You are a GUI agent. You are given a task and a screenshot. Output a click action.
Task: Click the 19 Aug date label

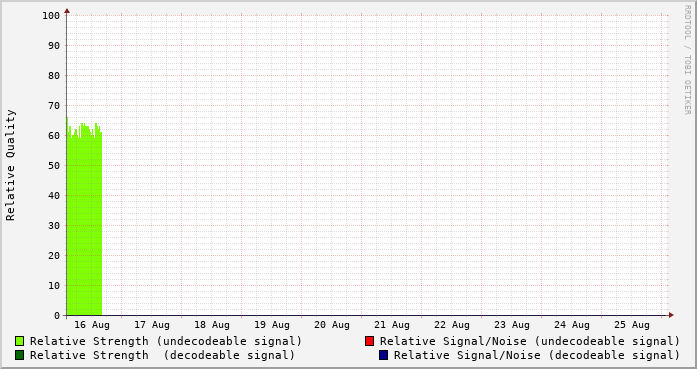[272, 325]
